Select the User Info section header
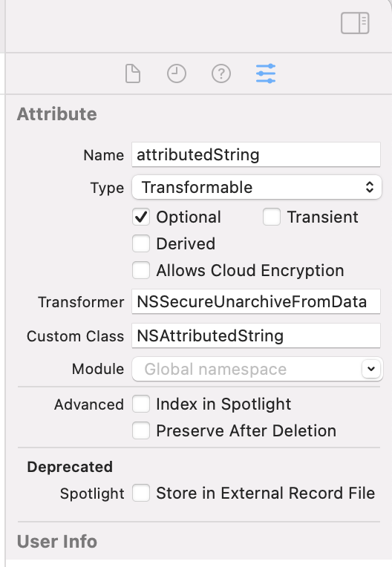Screen dimensions: 392x567 point(57,541)
